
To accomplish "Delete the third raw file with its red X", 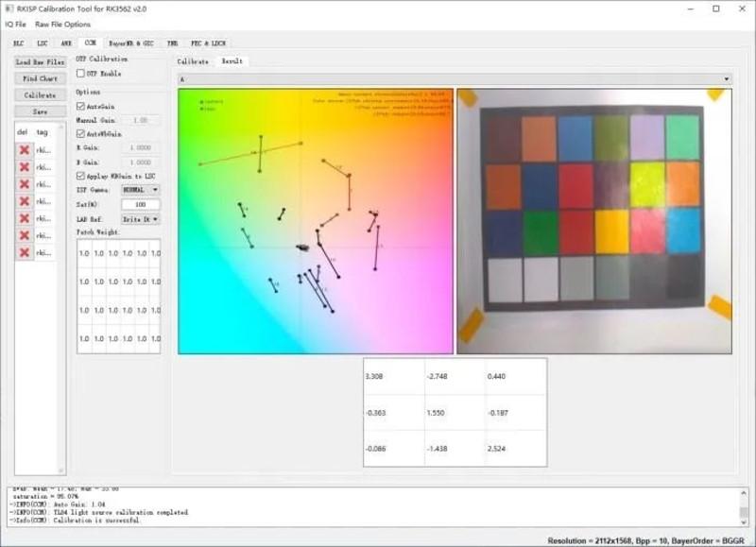I will 25,184.
